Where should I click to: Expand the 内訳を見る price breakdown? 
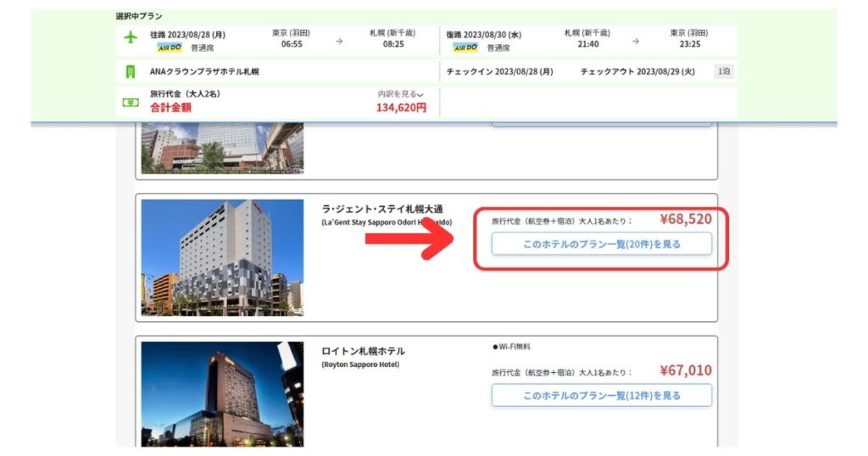400,94
